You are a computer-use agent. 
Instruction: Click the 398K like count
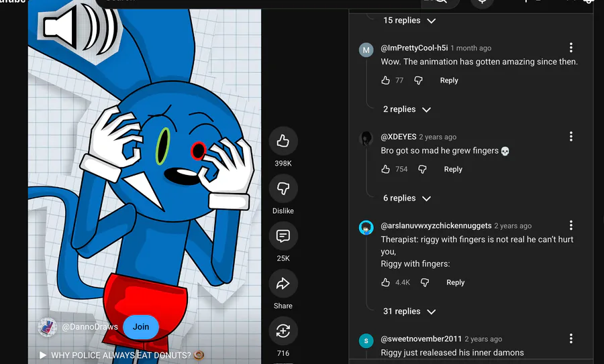pos(283,164)
